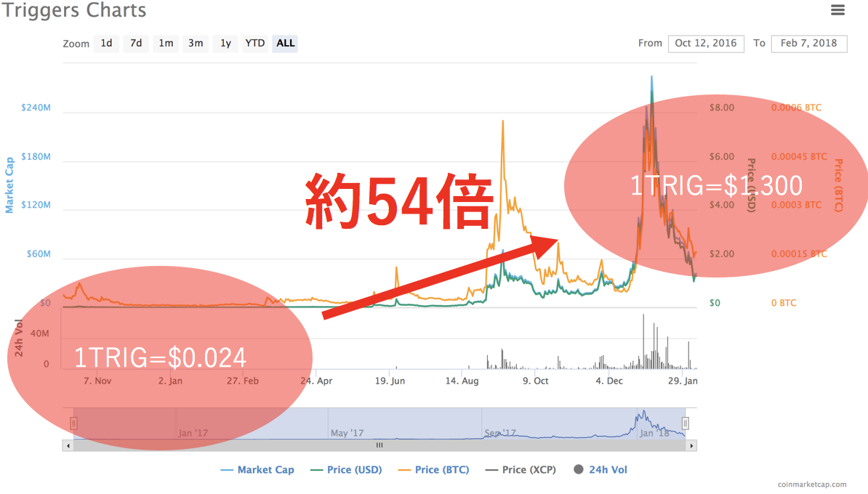Toggle Price (BTC) series in legend

tap(434, 469)
